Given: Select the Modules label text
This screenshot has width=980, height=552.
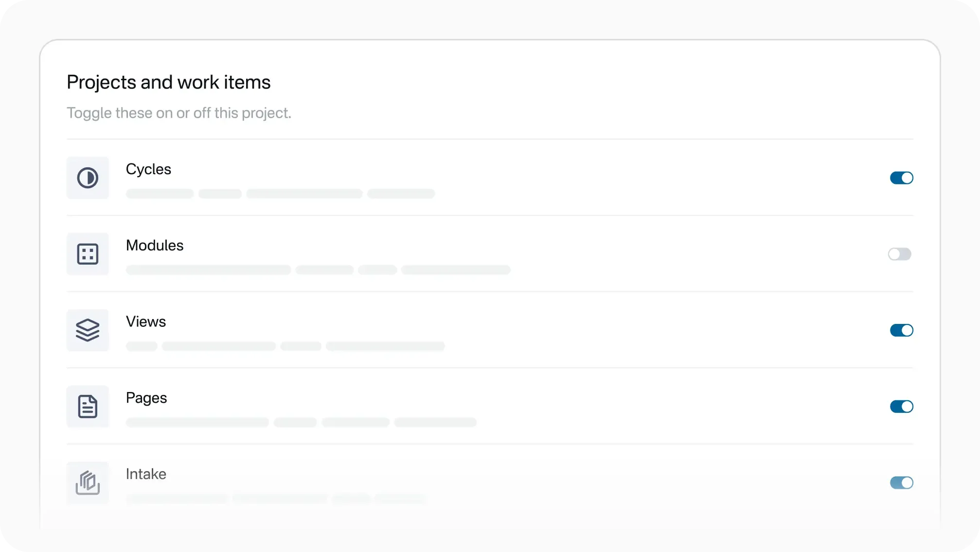Looking at the screenshot, I should click(155, 246).
